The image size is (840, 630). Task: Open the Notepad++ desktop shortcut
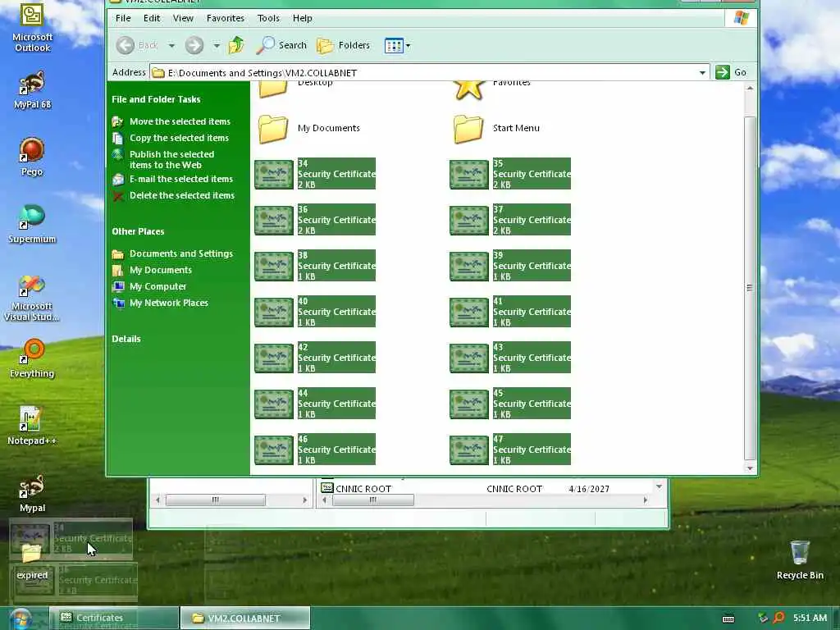(x=32, y=426)
